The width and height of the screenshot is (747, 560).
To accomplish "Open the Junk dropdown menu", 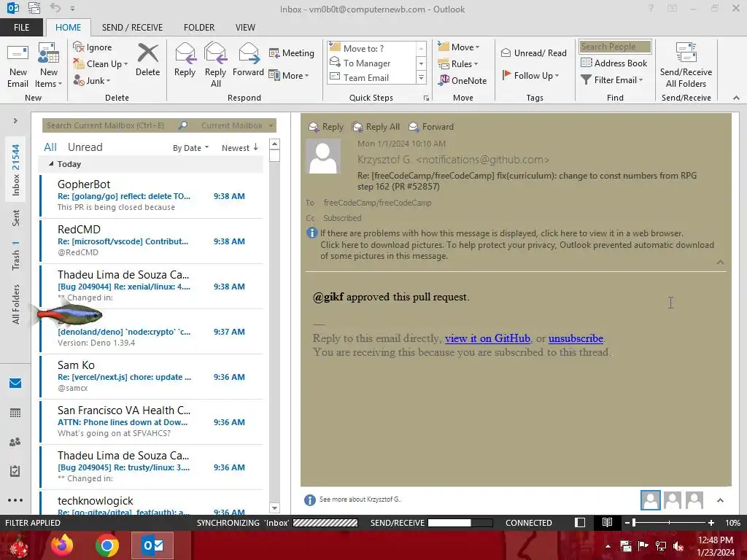I will click(x=91, y=80).
